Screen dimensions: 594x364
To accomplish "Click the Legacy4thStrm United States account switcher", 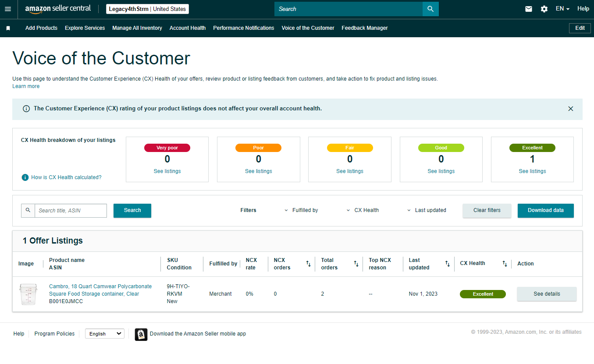I will click(147, 9).
